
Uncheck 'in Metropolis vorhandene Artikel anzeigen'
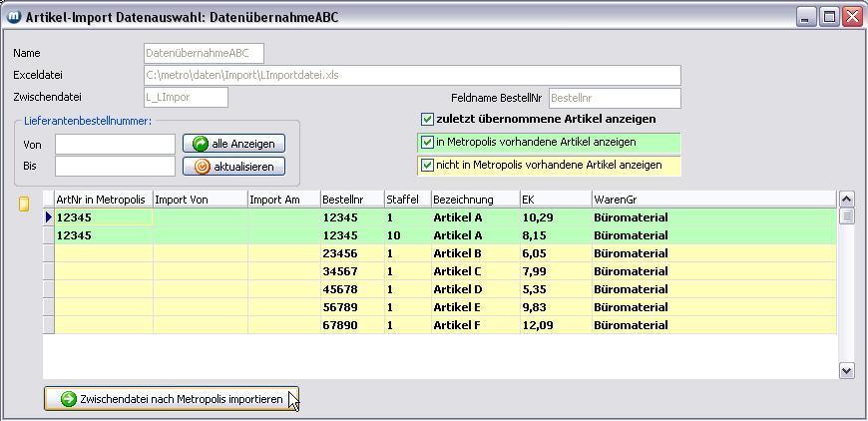click(428, 142)
